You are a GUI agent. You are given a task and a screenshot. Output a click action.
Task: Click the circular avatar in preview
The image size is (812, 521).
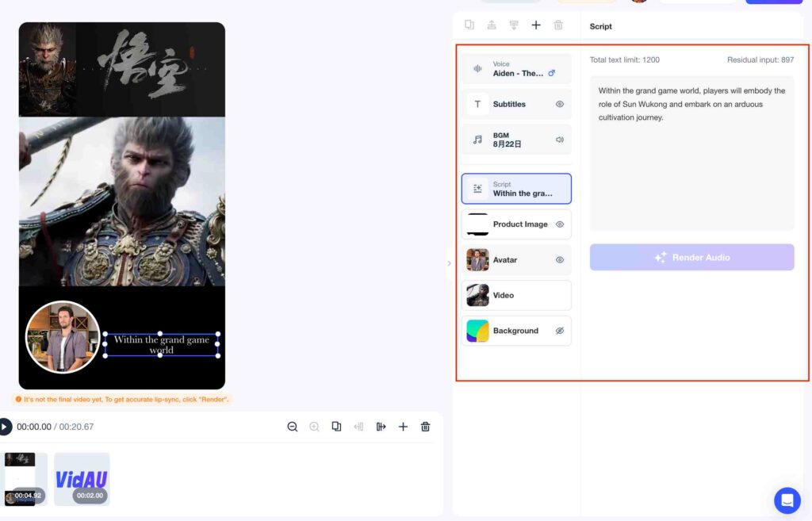pos(63,337)
